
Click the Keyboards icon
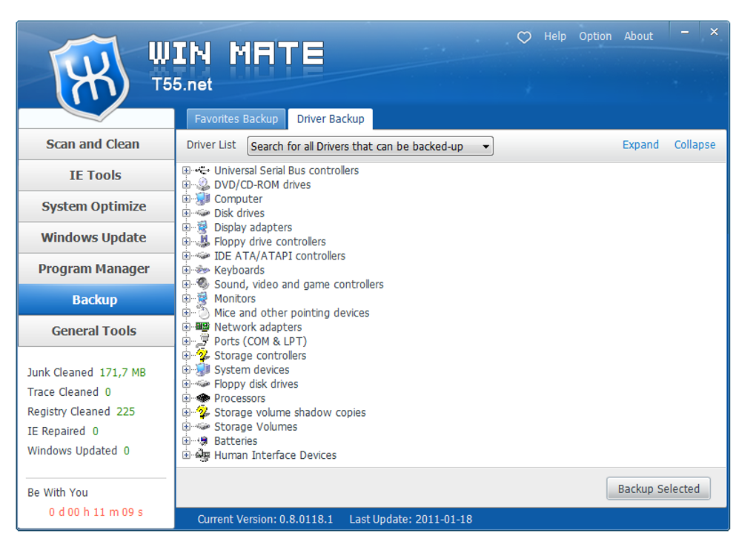[x=202, y=270]
